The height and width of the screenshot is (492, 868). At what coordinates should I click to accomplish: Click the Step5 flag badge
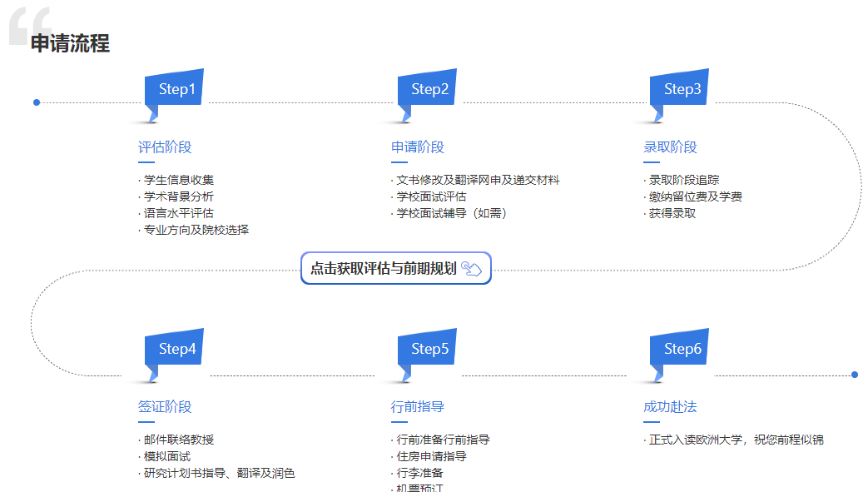pyautogui.click(x=428, y=349)
